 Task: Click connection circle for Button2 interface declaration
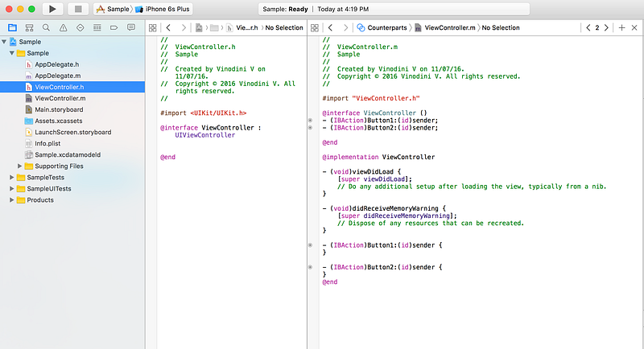[x=311, y=128]
